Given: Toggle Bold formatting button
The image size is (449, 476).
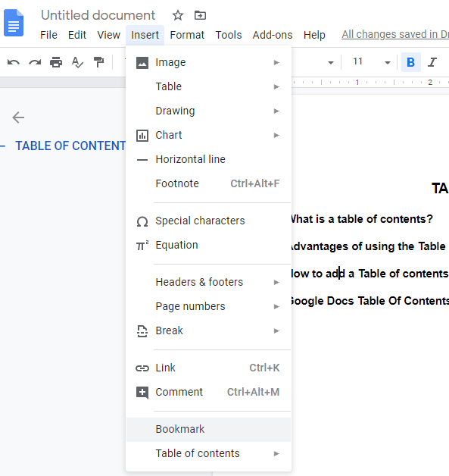Looking at the screenshot, I should 411,62.
